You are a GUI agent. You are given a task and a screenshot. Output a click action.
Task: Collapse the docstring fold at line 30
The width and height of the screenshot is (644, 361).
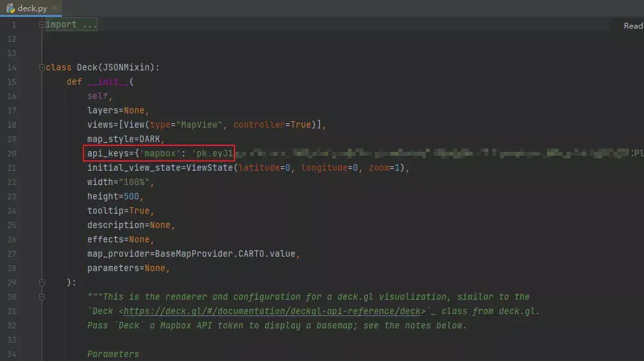42,297
